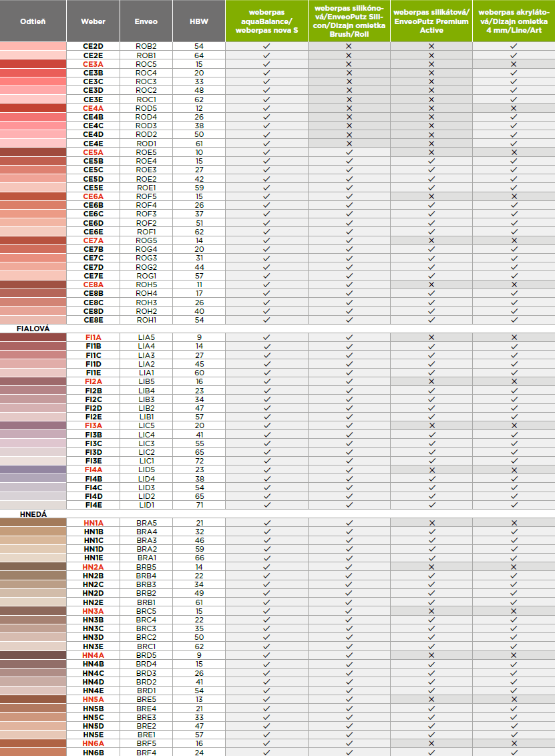Screen dimensions: 555x756
Task: Click the akrylátová check mark for HN1E
Action: 514,558
